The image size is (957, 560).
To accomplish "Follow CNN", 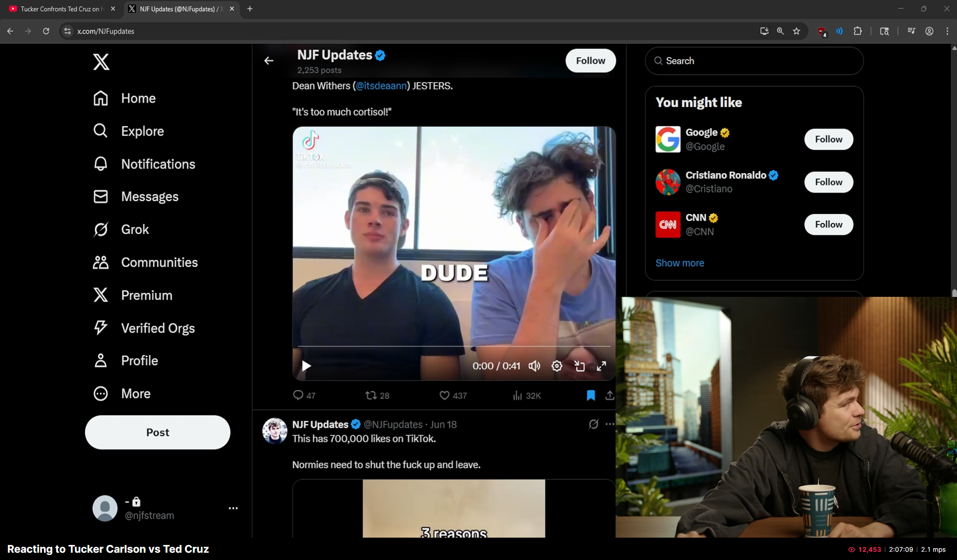I will pos(828,225).
